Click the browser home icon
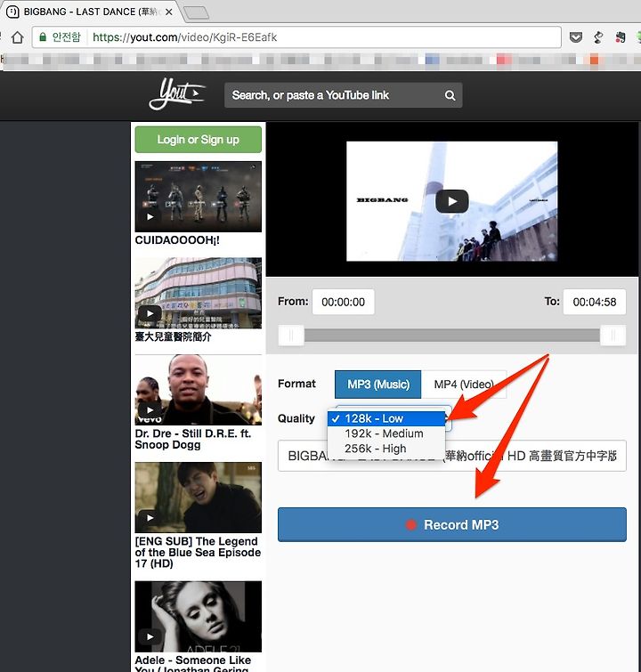Viewport: 641px width, 672px height. pyautogui.click(x=18, y=37)
